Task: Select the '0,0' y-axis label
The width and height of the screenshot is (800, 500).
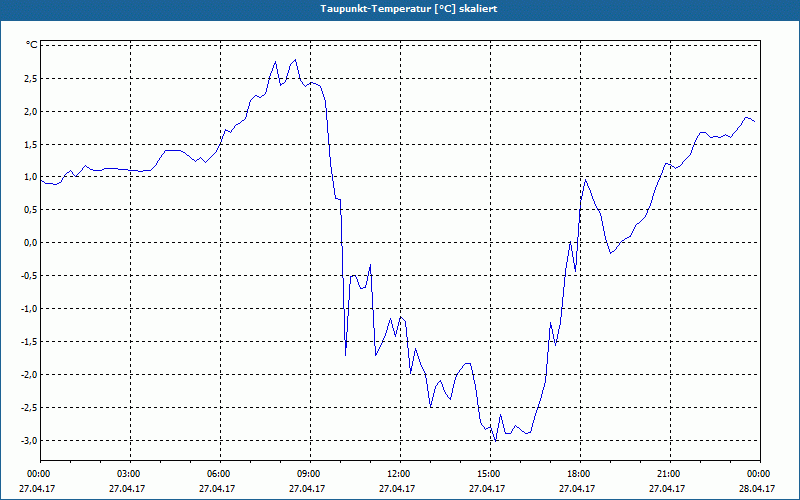Action: coord(30,243)
